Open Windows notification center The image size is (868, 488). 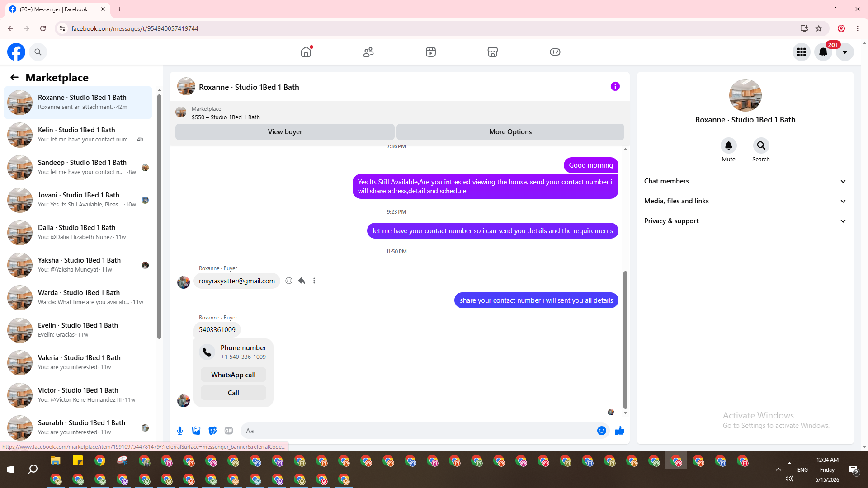tap(854, 470)
